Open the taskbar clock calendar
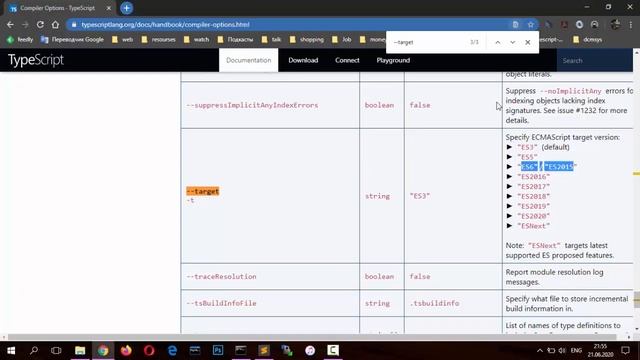 click(x=600, y=351)
